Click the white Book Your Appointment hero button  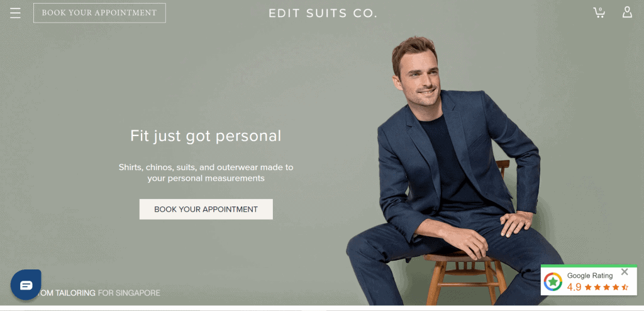point(206,209)
